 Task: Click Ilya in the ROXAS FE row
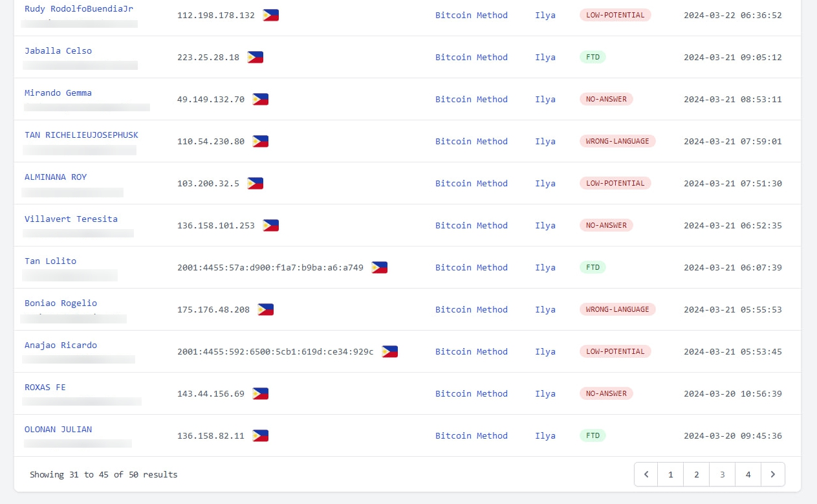(545, 393)
